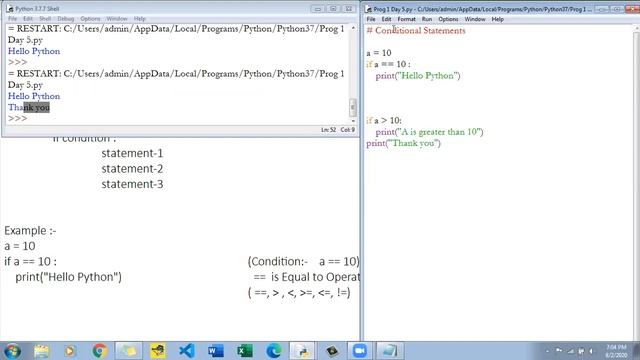The height and width of the screenshot is (360, 640).
Task: Open Window menu in Python Shell
Action: (117, 19)
